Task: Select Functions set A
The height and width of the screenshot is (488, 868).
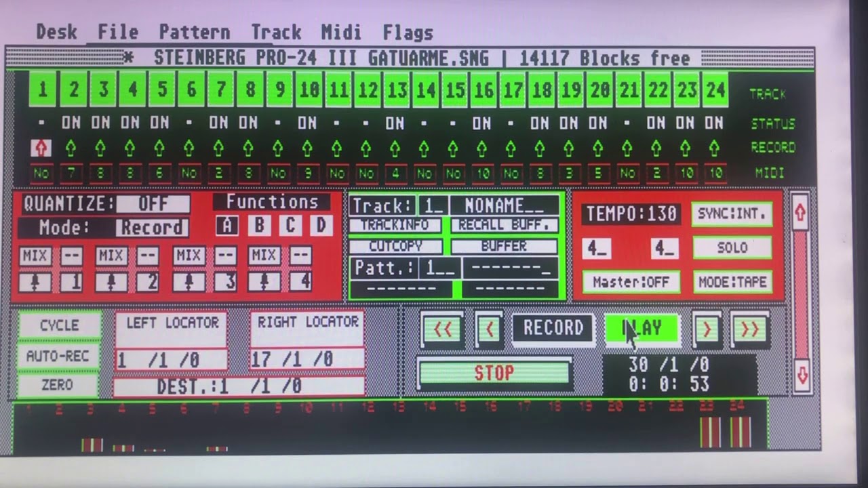Action: [x=226, y=225]
